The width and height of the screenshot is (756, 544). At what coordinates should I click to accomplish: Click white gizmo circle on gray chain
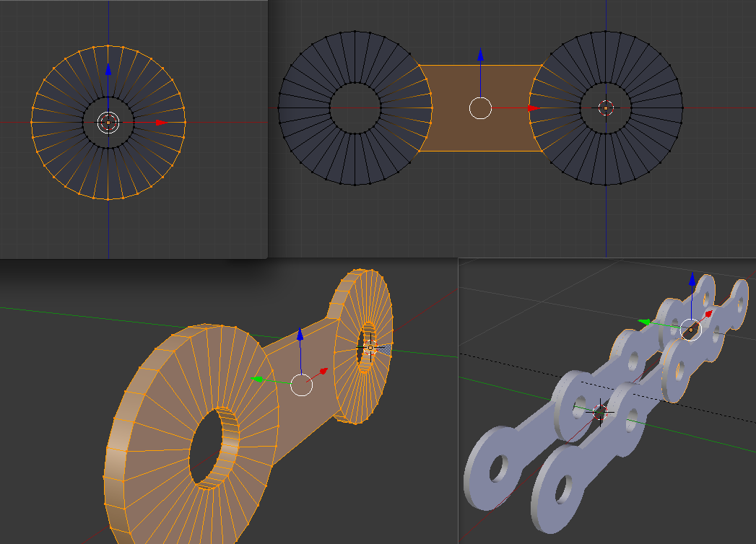tap(691, 330)
